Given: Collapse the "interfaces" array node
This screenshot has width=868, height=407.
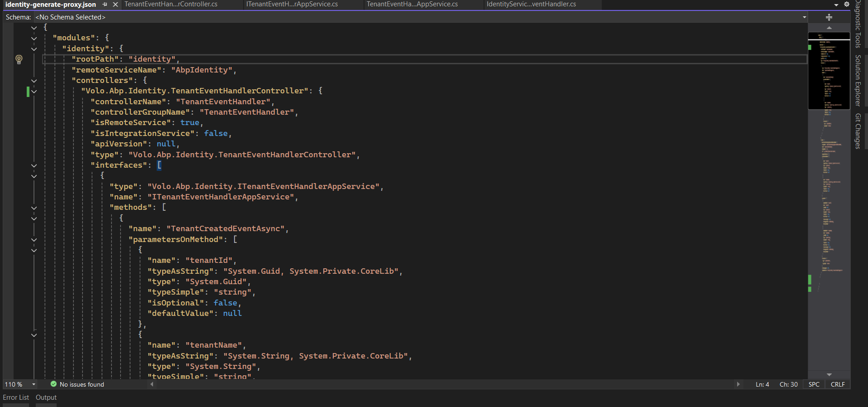Looking at the screenshot, I should 34,166.
